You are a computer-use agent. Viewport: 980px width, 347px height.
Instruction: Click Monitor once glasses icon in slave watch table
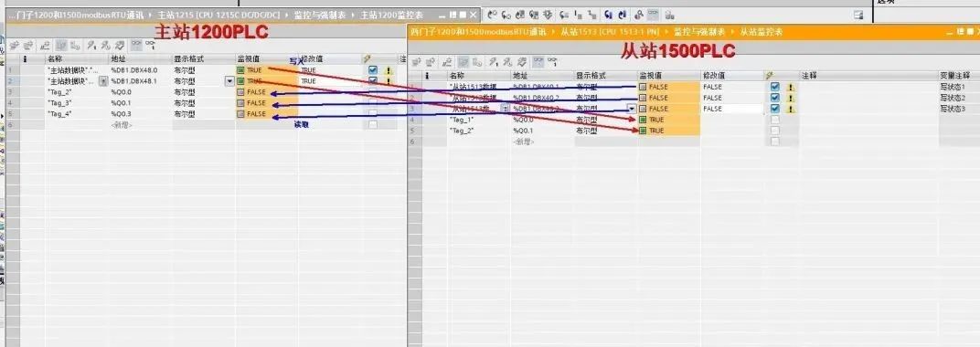pos(552,62)
